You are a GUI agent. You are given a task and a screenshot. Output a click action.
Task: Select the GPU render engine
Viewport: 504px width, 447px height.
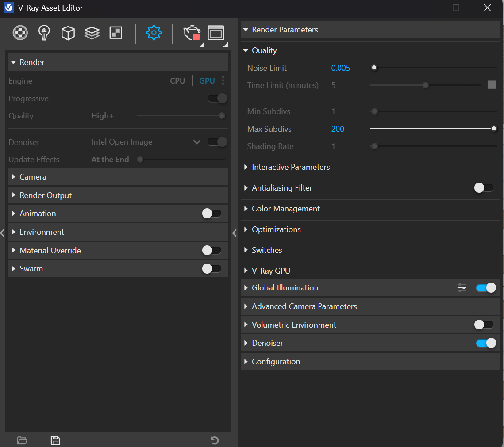(207, 80)
